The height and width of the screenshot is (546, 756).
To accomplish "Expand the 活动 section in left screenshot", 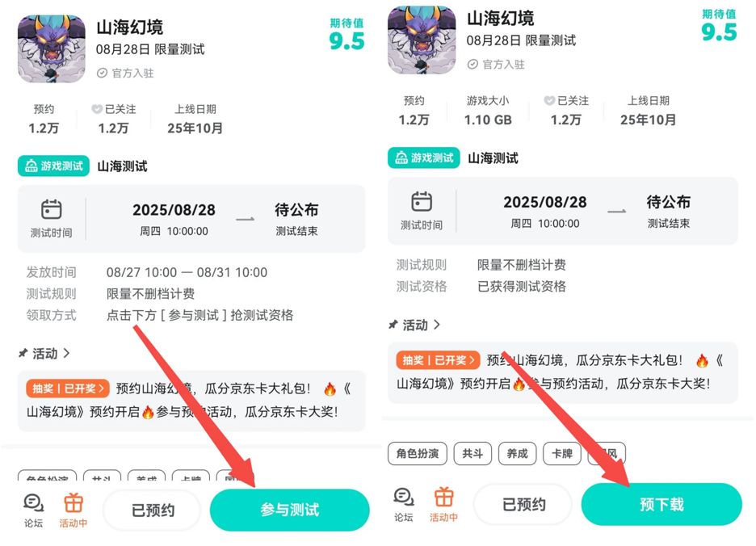I will tap(45, 354).
